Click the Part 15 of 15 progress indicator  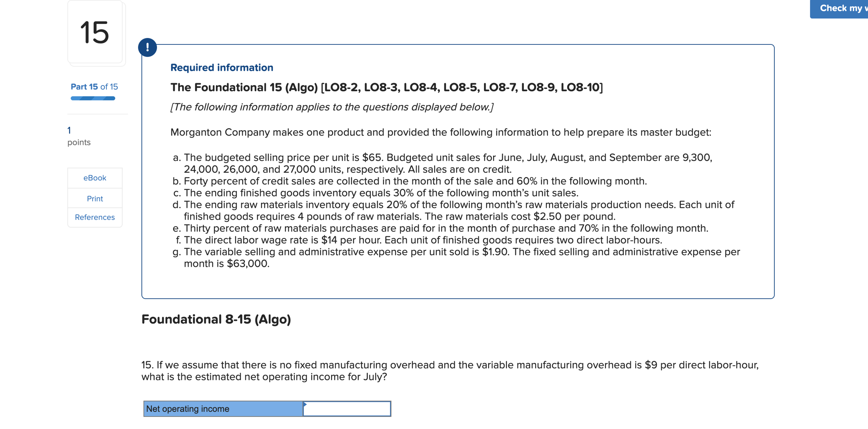click(93, 87)
